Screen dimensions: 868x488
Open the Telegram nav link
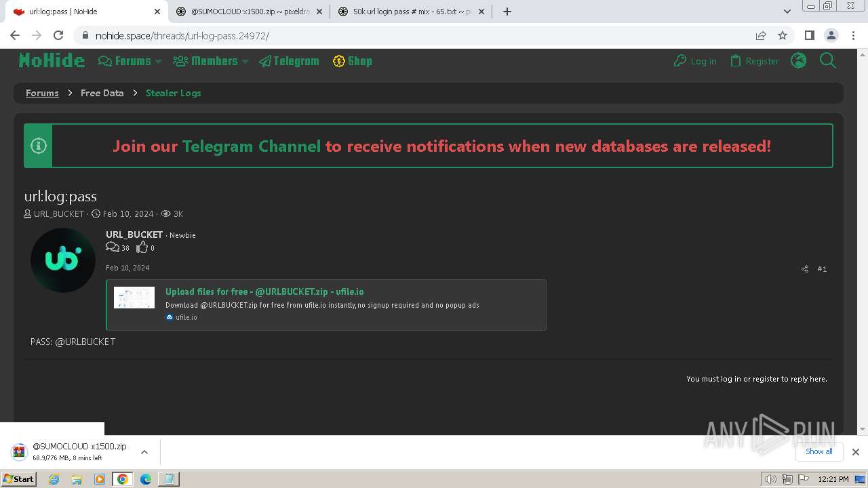point(289,61)
